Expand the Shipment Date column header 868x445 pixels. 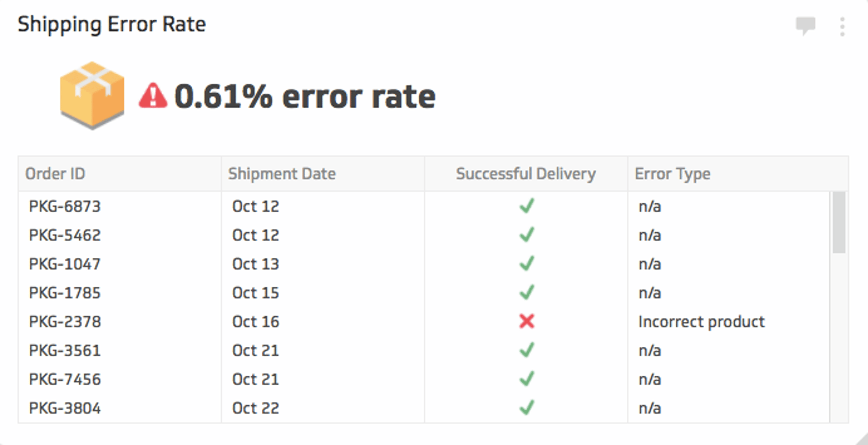282,173
